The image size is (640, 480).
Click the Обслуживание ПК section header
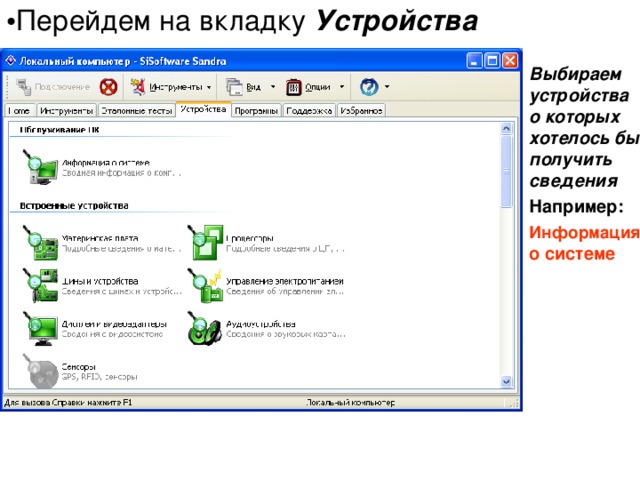[x=60, y=130]
